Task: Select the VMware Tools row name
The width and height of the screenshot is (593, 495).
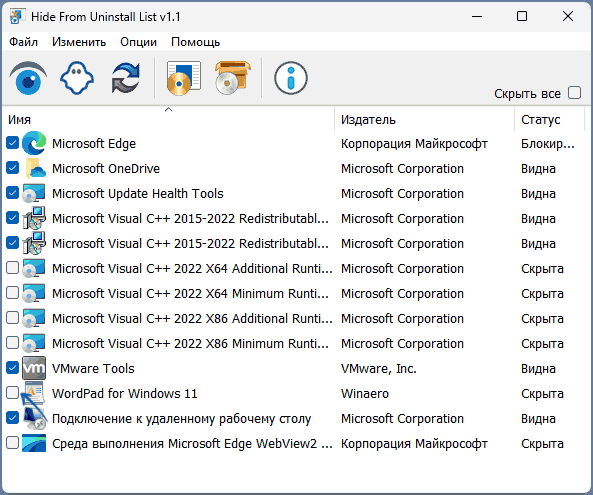Action: (x=93, y=368)
